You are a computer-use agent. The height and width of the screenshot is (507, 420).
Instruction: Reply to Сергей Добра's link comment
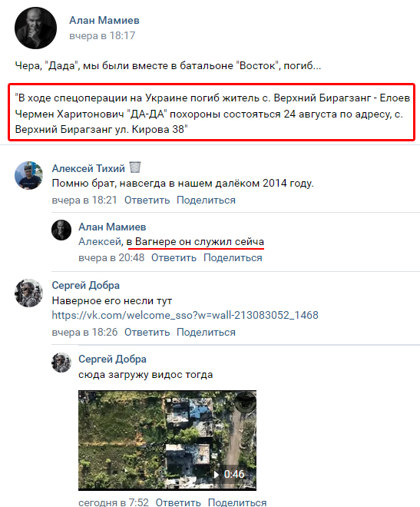coord(147,332)
